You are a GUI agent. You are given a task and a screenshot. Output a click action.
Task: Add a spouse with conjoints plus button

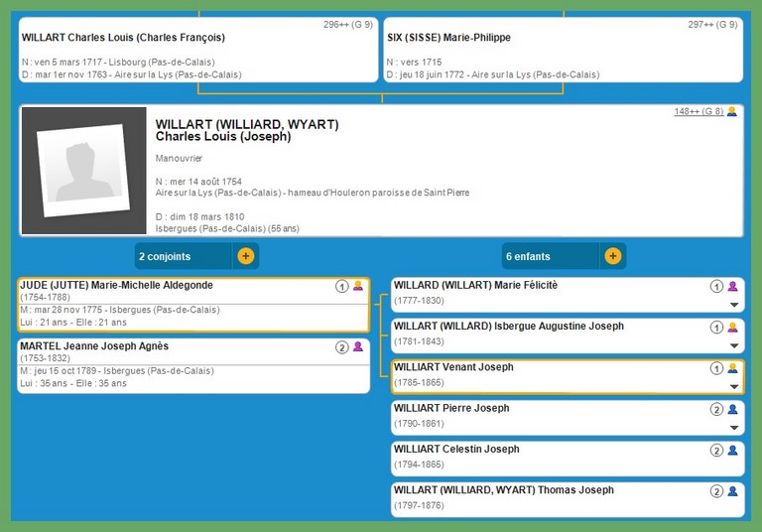(x=246, y=256)
